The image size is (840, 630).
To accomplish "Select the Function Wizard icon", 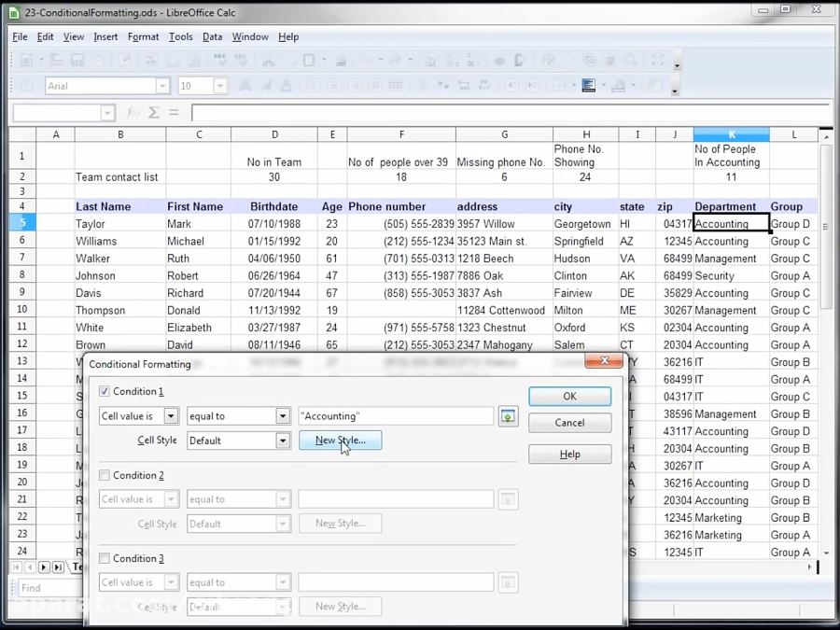I will tap(133, 112).
